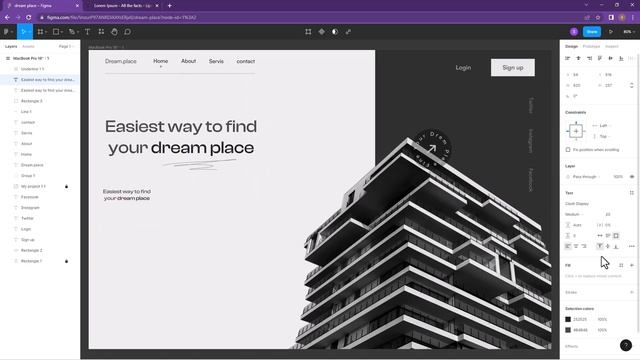Select the Move tool
Image resolution: width=640 pixels, height=360 pixels.
(23, 32)
